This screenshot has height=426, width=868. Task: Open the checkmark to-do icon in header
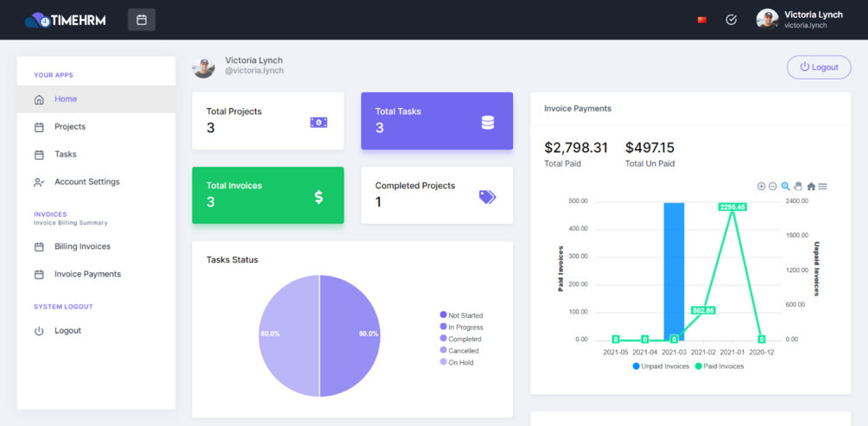click(x=732, y=20)
